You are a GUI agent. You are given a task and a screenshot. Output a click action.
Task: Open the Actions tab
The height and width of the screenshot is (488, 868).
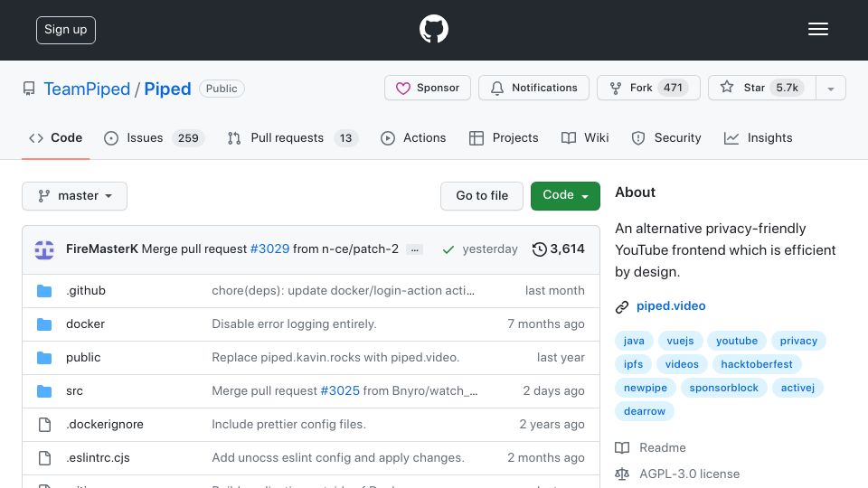click(x=413, y=137)
